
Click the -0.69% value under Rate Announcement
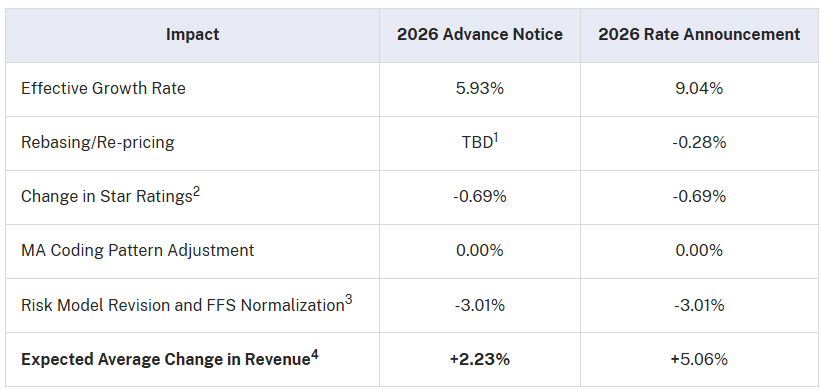click(x=699, y=196)
